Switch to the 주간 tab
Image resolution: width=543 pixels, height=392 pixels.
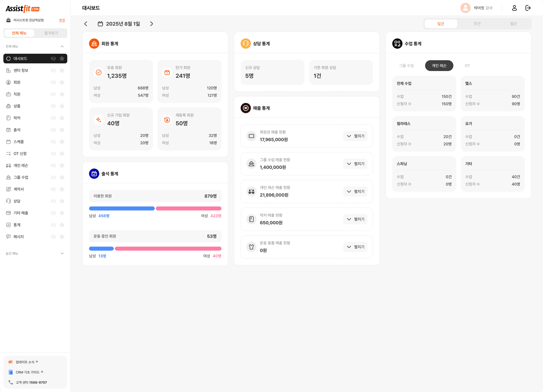[x=477, y=24]
